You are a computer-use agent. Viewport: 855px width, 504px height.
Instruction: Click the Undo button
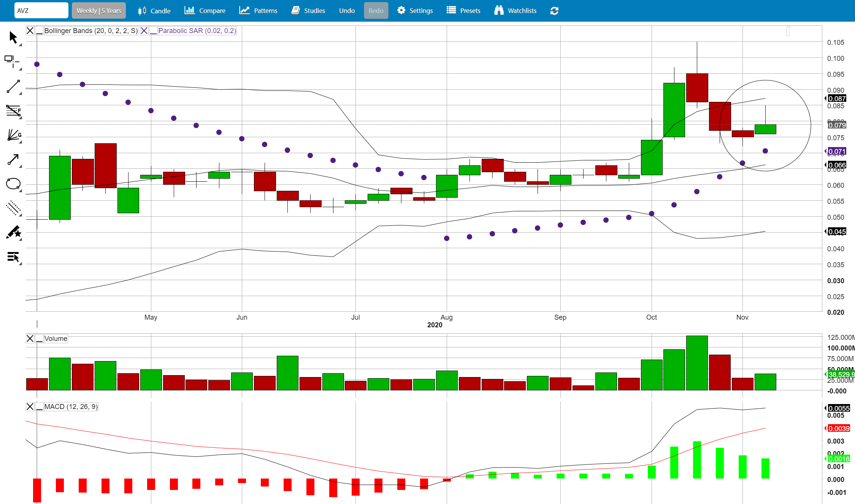click(x=347, y=11)
